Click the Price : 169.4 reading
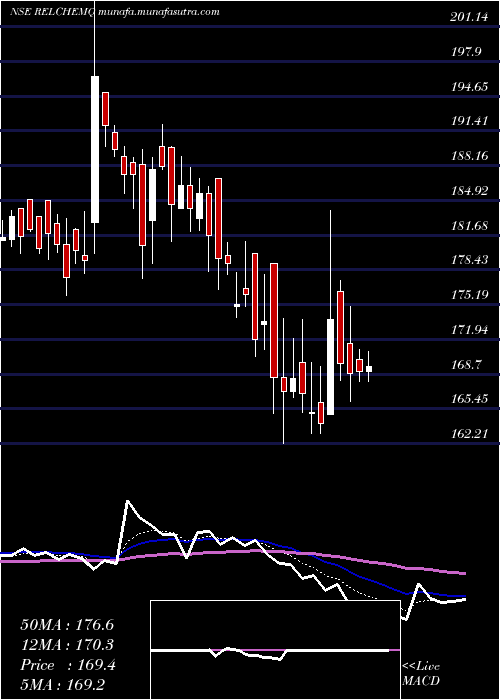 (68, 665)
